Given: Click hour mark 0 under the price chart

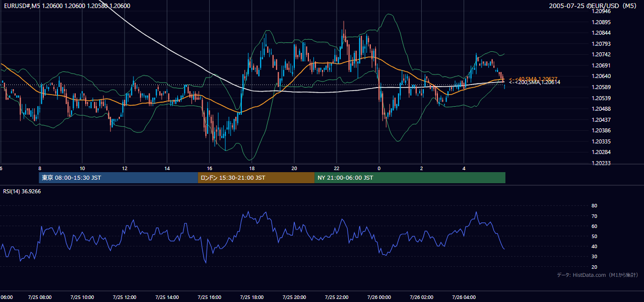Looking at the screenshot, I should [x=379, y=169].
